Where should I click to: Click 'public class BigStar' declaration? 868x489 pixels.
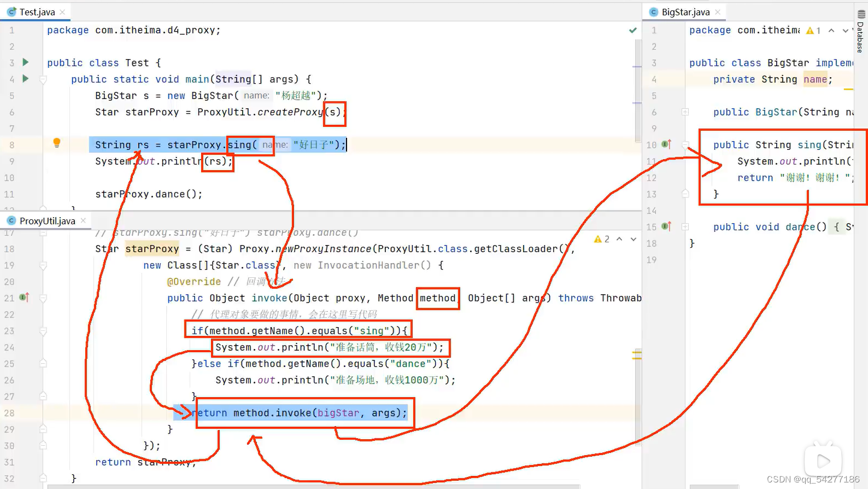pos(749,63)
